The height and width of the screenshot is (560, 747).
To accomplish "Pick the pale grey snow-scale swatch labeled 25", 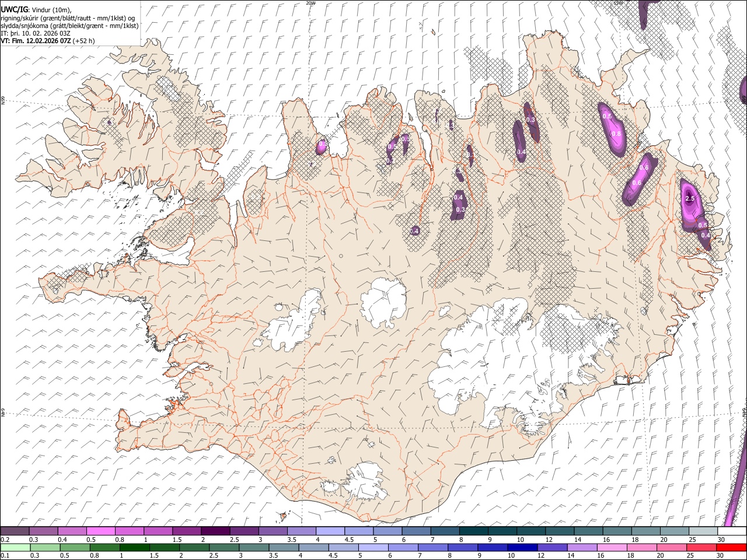I will (x=704, y=531).
